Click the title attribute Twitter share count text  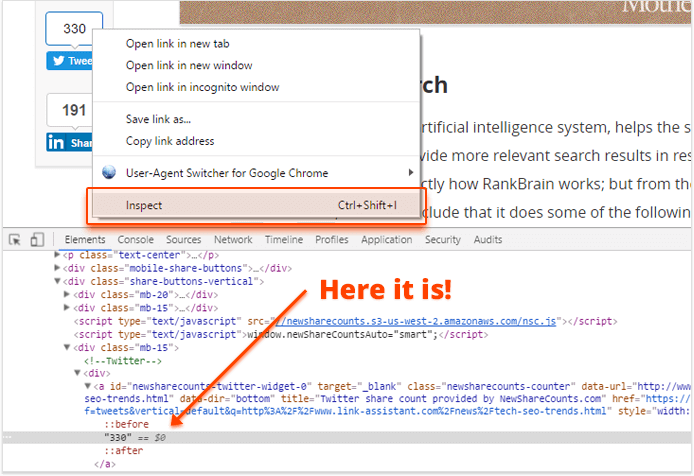click(461, 399)
